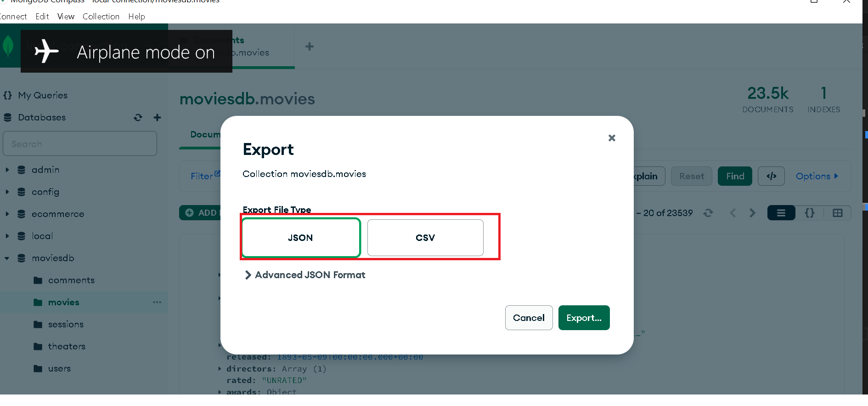This screenshot has width=868, height=406.
Task: Select the config database icon
Action: point(21,192)
